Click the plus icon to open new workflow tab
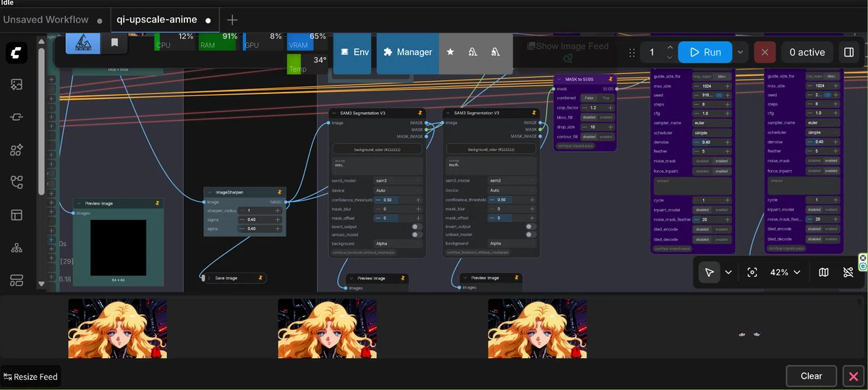Image resolution: width=868 pixels, height=390 pixels. click(x=232, y=20)
